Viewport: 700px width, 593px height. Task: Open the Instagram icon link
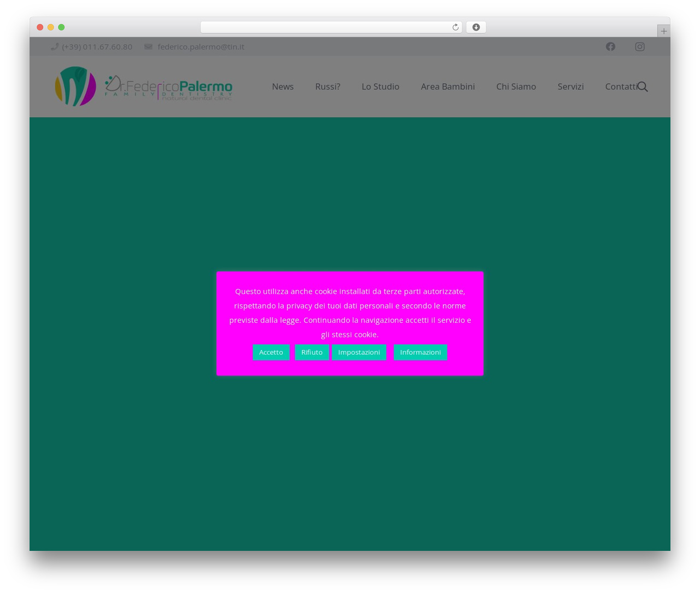click(x=639, y=46)
